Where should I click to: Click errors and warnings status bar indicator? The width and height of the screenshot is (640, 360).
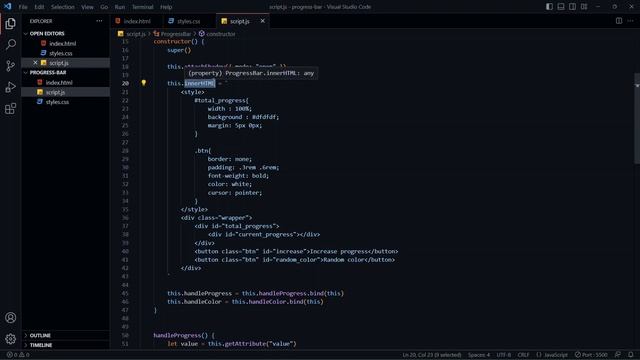(18, 355)
